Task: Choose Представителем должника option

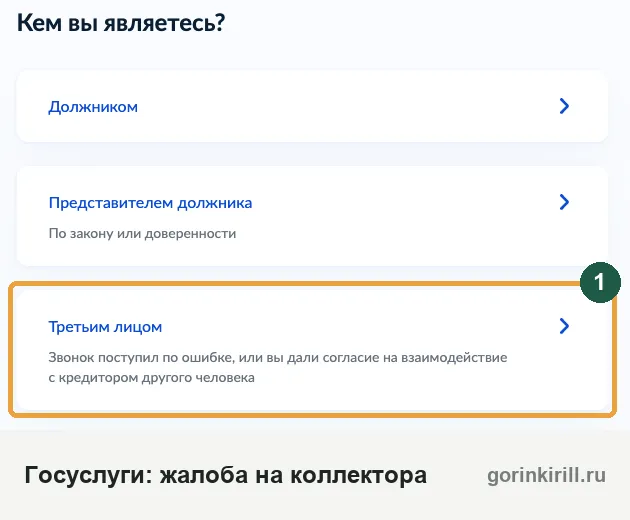Action: pos(312,216)
